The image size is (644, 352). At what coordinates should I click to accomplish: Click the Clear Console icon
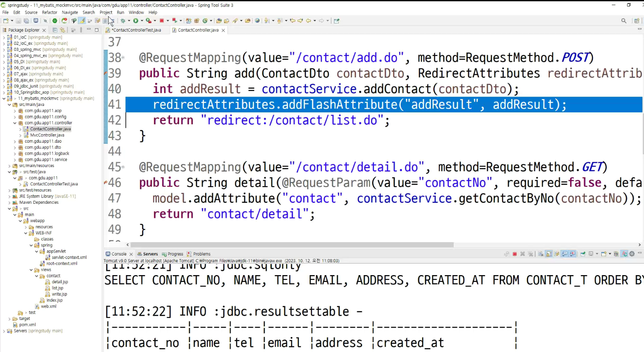click(541, 254)
